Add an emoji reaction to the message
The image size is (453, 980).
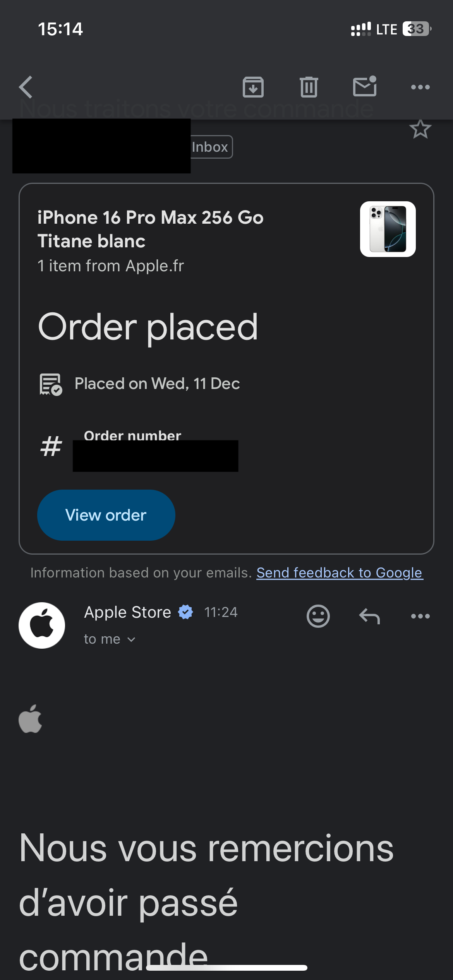coord(318,616)
